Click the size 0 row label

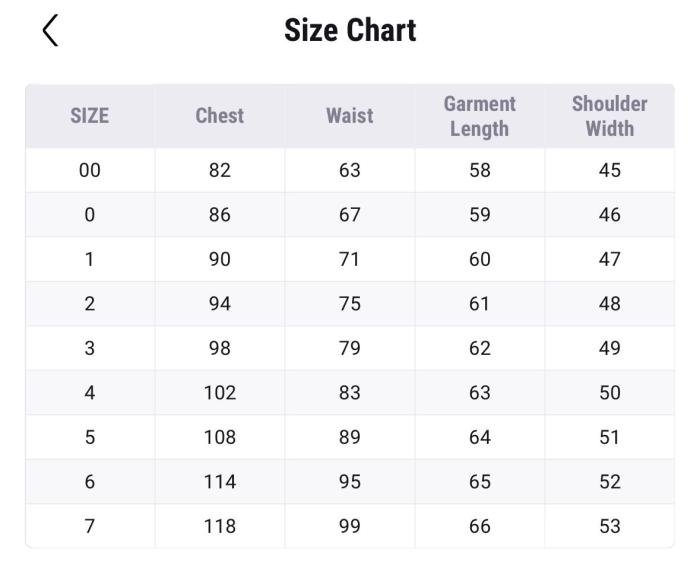(x=89, y=215)
